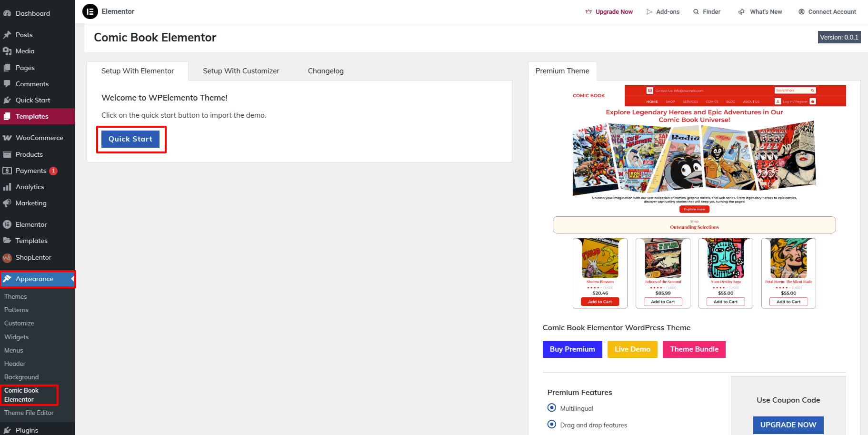
Task: Click the yellow Live Demo button
Action: 632,349
